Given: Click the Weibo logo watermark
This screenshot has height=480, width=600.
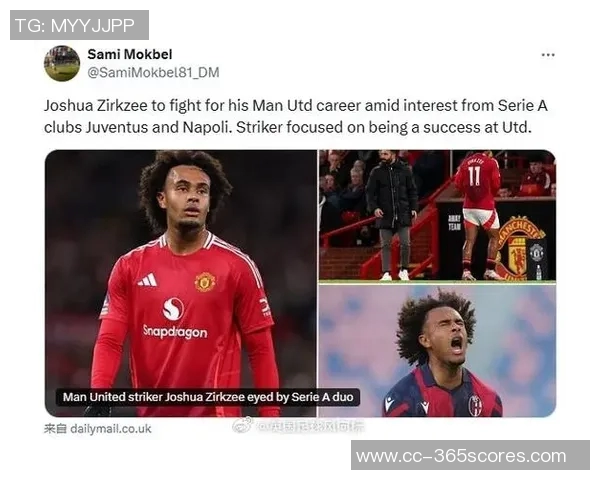Looking at the screenshot, I should coord(243,425).
